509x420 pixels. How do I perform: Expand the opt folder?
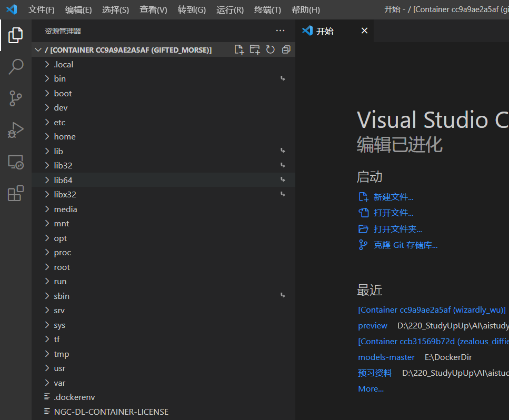click(x=47, y=238)
